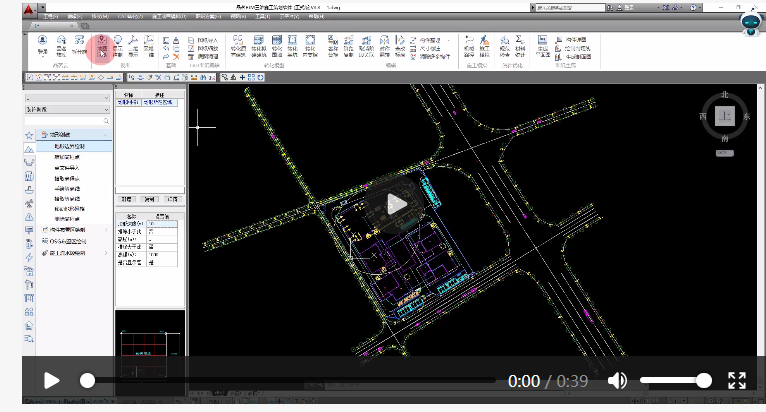Select the star favorites sidebar icon
Viewport: 766px width, 412px height.
point(29,135)
